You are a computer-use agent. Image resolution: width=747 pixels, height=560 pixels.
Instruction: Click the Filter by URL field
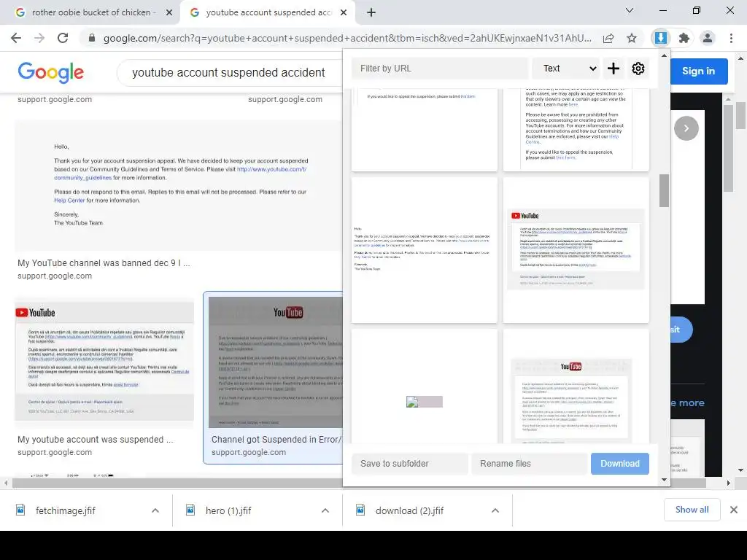[440, 69]
